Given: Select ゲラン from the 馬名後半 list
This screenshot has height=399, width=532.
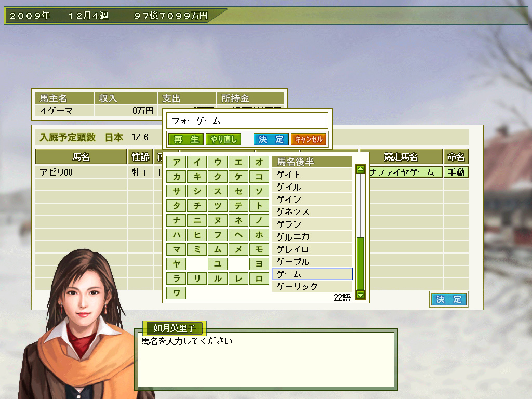Looking at the screenshot, I should pos(312,224).
